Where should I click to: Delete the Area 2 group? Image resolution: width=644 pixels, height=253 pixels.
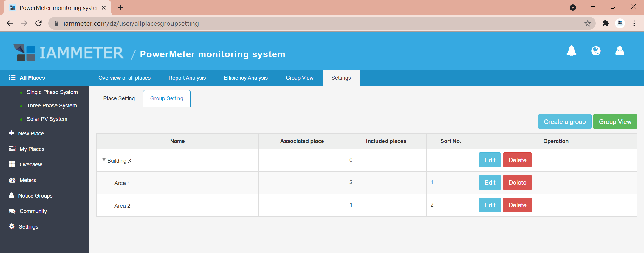tap(517, 205)
